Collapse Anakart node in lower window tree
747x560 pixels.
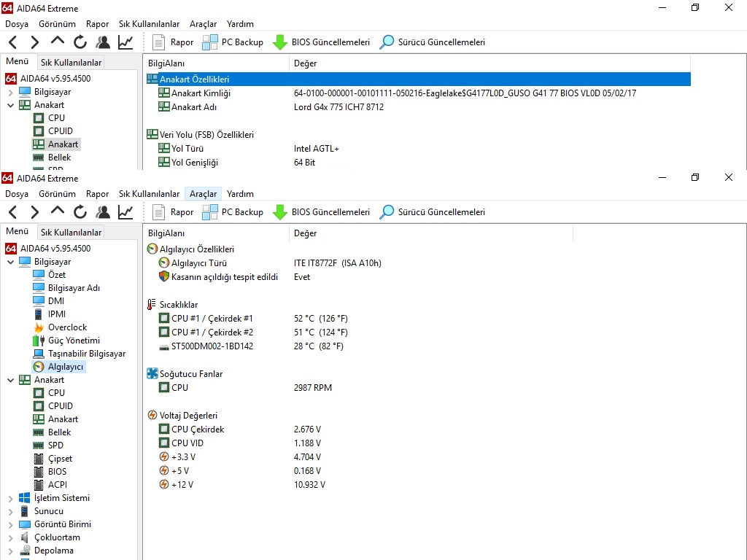pos(10,380)
